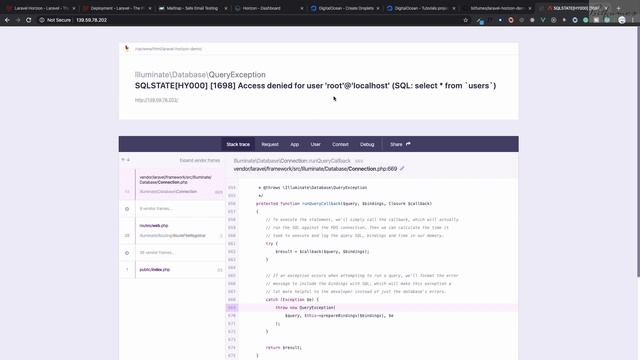Image resolution: width=640 pixels, height=360 pixels.
Task: Click the SQLSTATE[HY000] error message text
Action: (316, 86)
